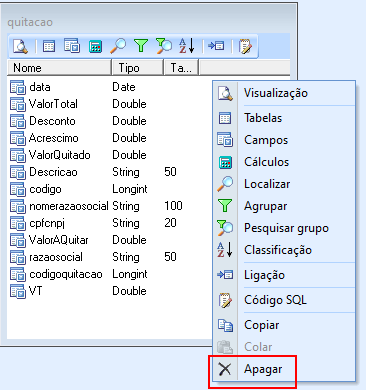This screenshot has width=366, height=390.
Task: Click the field icon beside codigoquitacao
Action: (18, 275)
